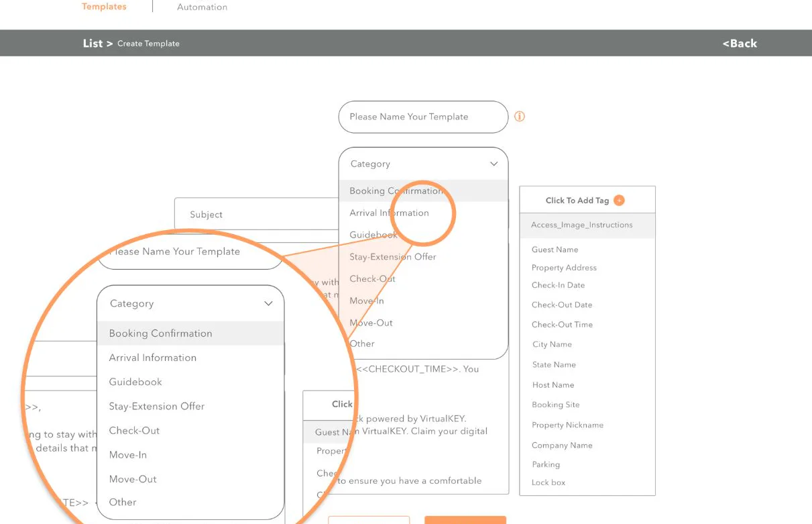Insert the Check-Out Time tag
The width and height of the screenshot is (812, 524).
click(562, 325)
